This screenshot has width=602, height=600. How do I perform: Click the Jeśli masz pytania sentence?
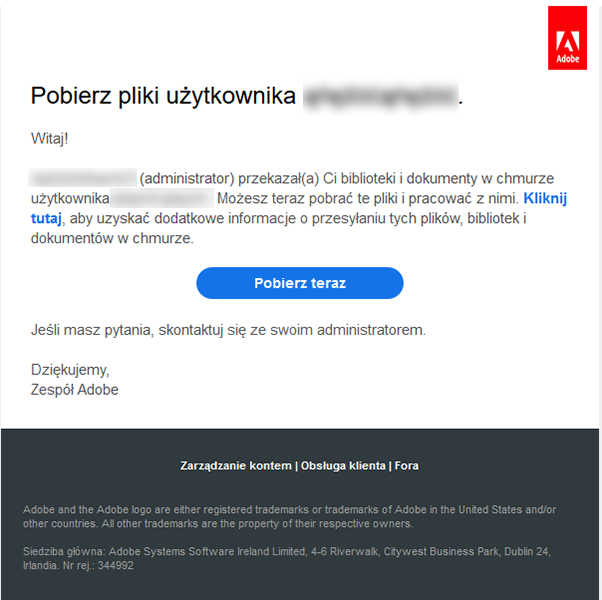[x=229, y=329]
